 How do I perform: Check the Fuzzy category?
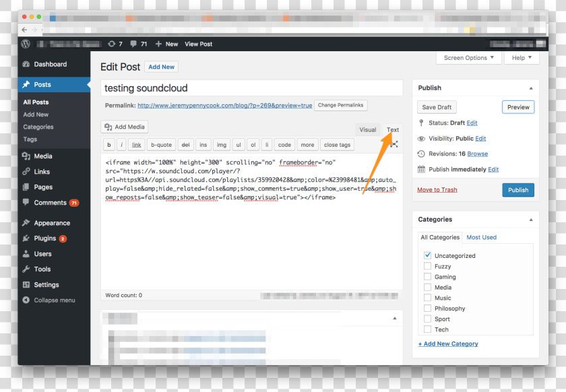427,266
